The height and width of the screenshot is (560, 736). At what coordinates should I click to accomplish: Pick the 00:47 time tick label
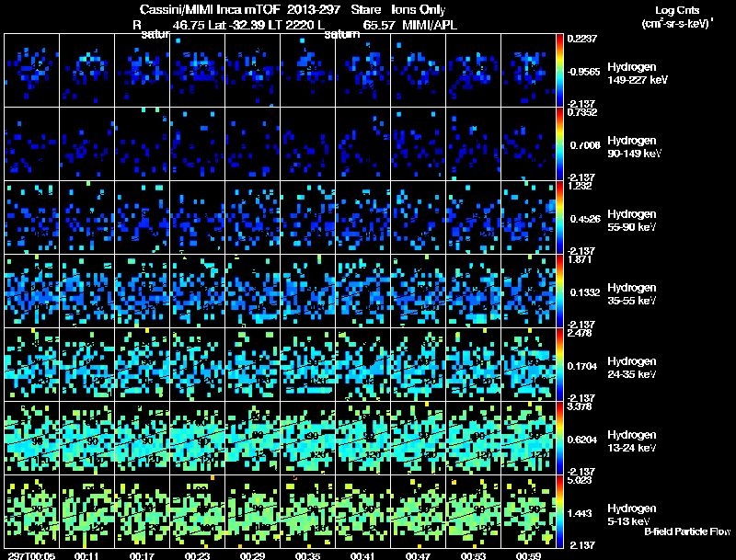pos(418,555)
